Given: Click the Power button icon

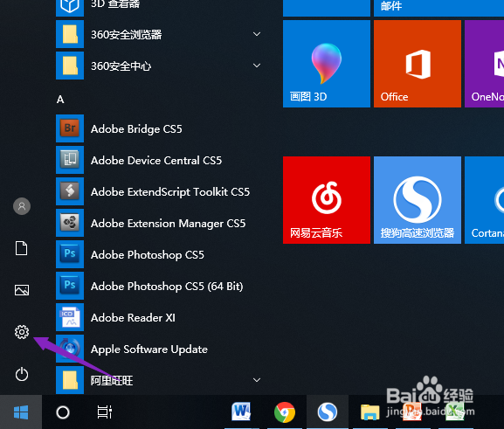Looking at the screenshot, I should 22,374.
